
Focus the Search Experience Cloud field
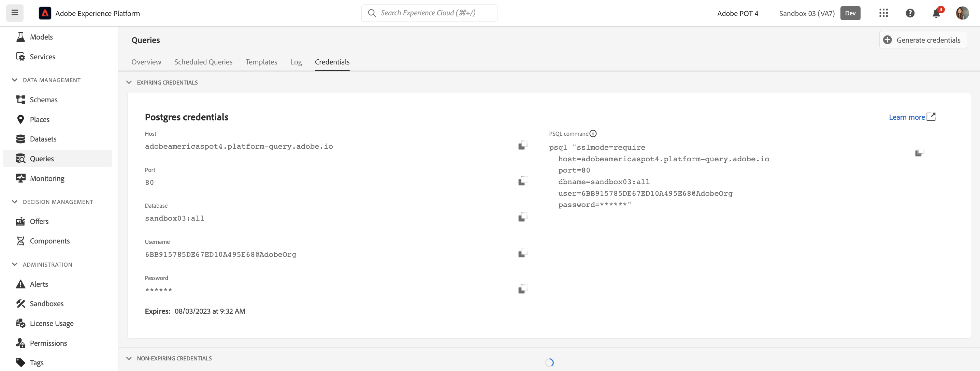[429, 13]
